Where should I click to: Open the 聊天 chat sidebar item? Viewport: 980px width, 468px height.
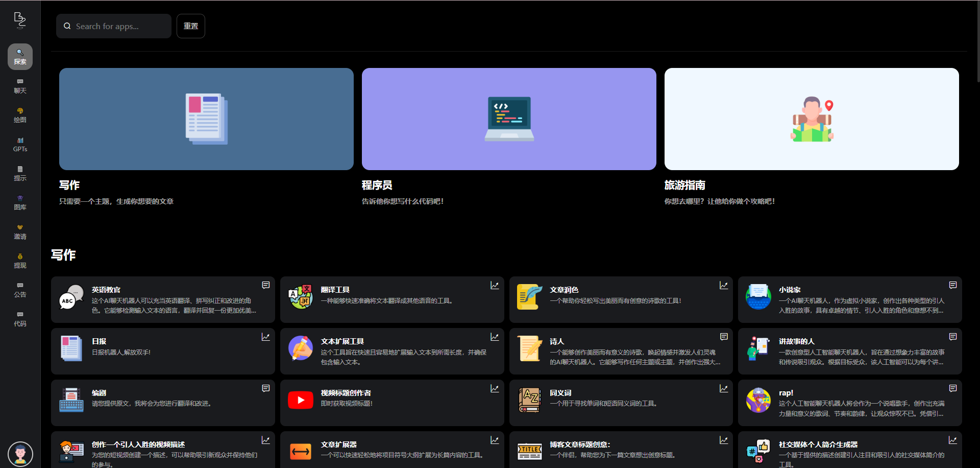[20, 86]
